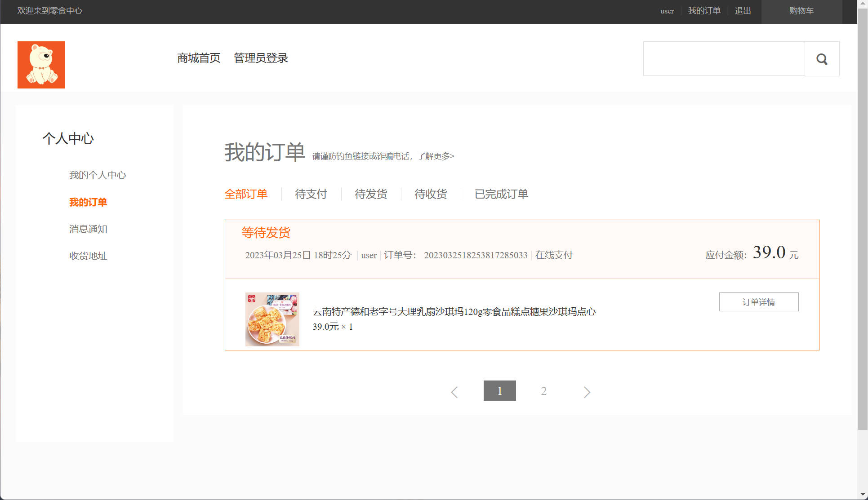
Task: Click the next page arrow
Action: point(587,391)
